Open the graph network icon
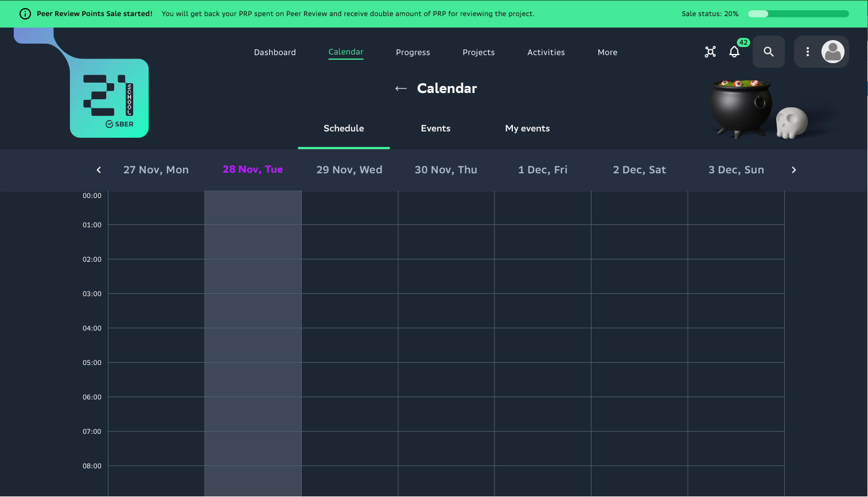This screenshot has width=868, height=497. 710,52
